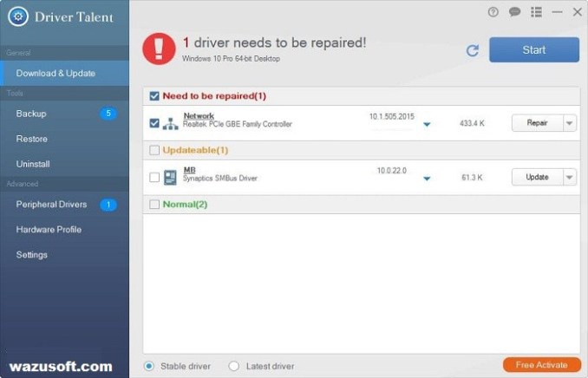Close the Driver Talent window
Image resolution: width=588 pixels, height=378 pixels.
578,12
